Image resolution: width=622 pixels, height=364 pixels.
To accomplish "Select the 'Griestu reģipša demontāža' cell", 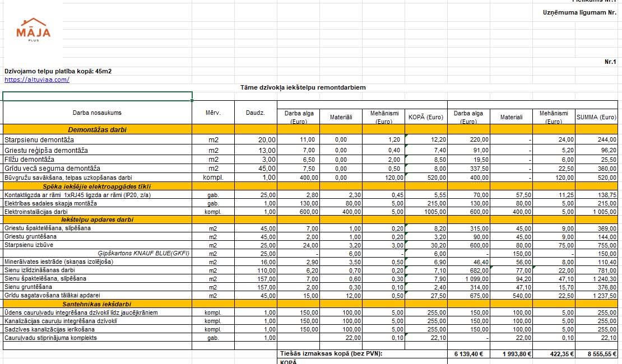I will click(x=97, y=150).
